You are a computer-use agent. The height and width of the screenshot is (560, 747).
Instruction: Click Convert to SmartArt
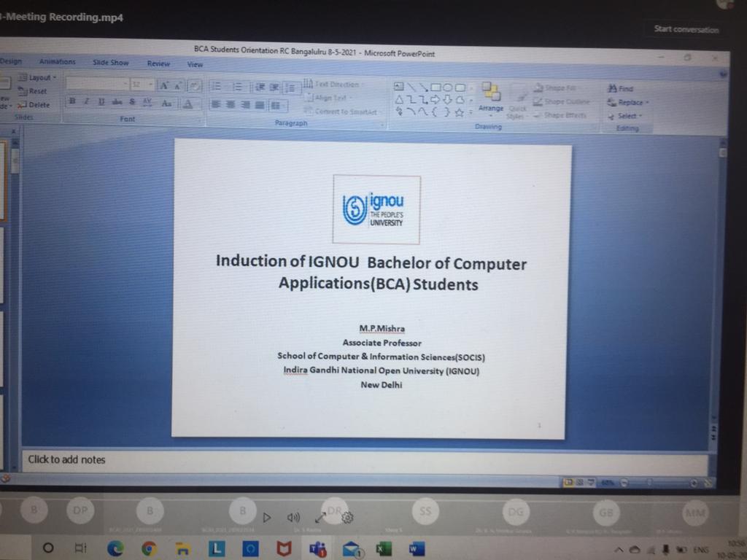[x=341, y=112]
